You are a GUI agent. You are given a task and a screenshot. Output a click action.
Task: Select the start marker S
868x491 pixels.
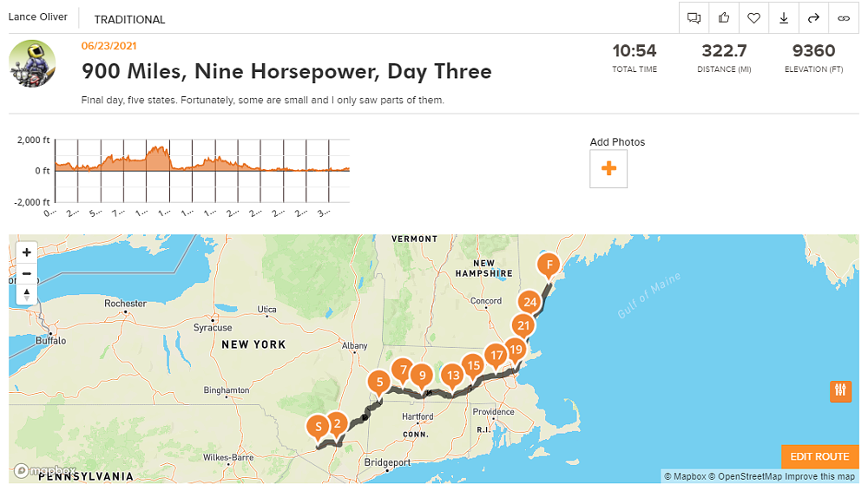coord(319,426)
